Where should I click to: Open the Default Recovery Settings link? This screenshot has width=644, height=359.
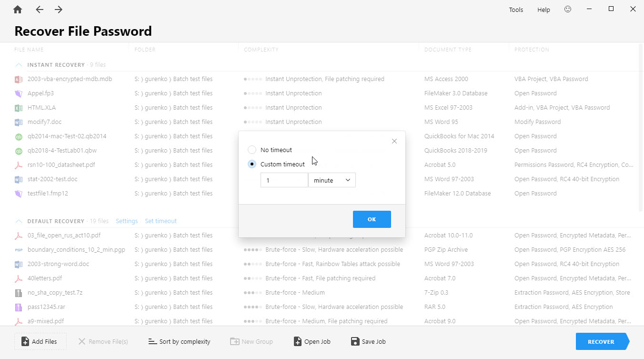127,221
